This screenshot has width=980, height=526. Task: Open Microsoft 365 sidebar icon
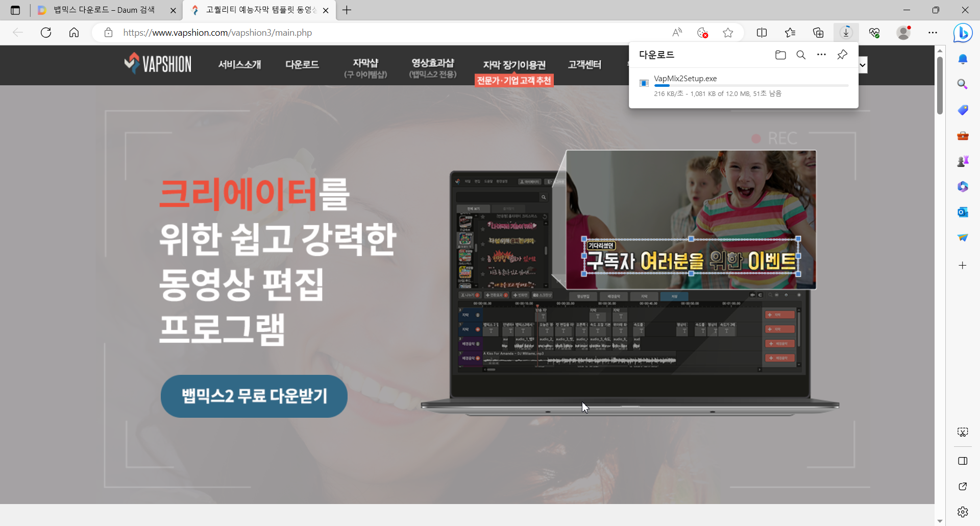[x=963, y=186]
